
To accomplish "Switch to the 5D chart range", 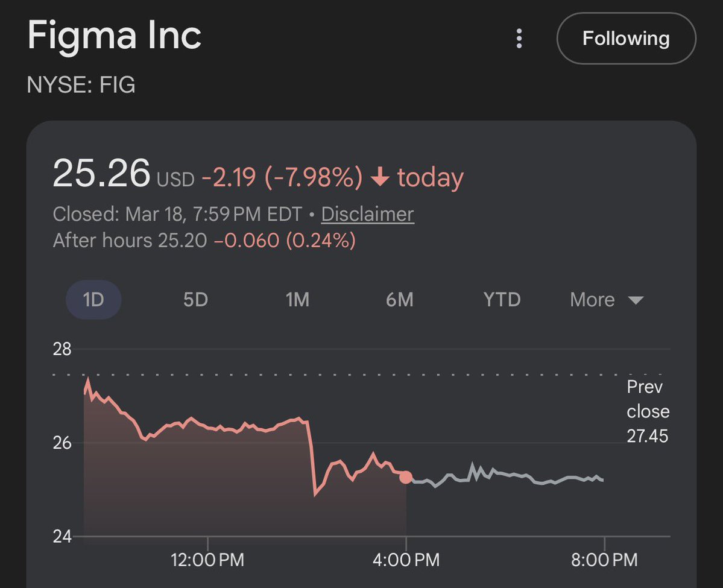I will [195, 300].
